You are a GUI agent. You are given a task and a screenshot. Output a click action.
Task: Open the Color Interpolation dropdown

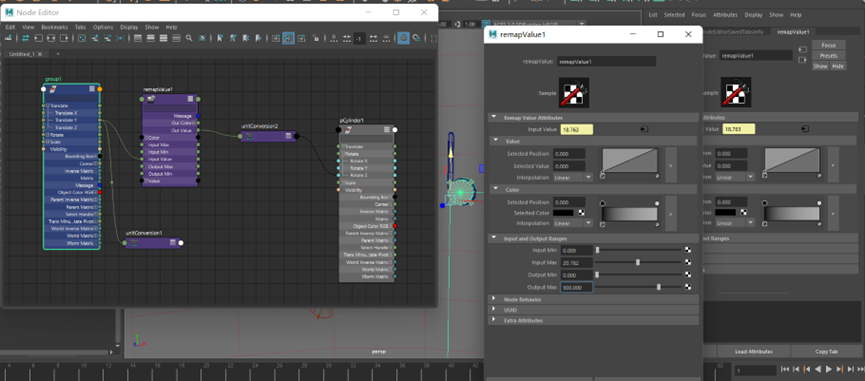(x=573, y=223)
